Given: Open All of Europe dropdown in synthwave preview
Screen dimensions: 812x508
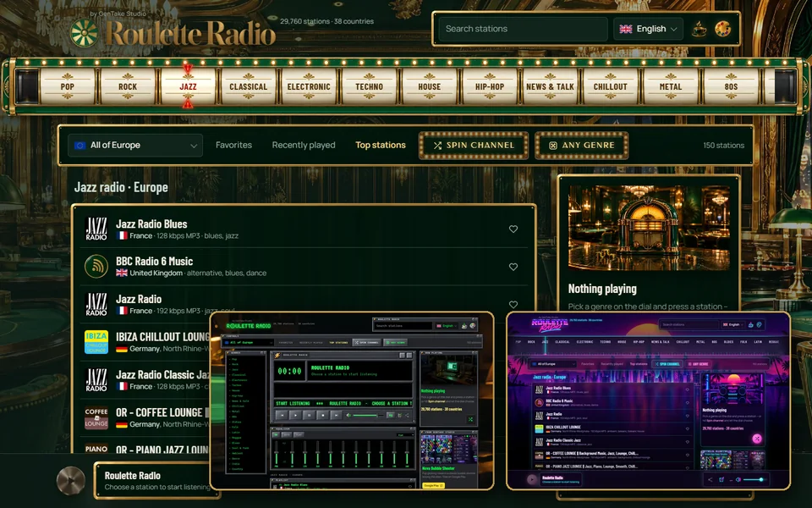Looking at the screenshot, I should 553,364.
